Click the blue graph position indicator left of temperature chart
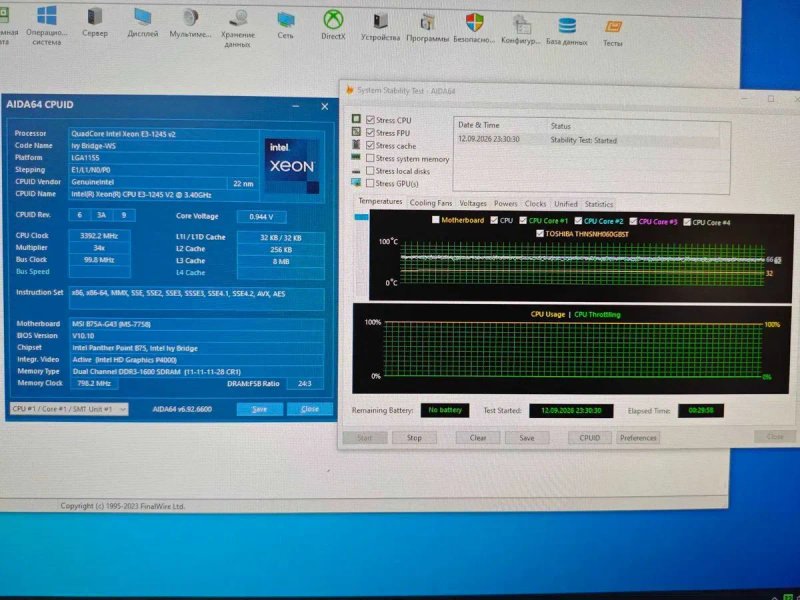 pyautogui.click(x=361, y=217)
